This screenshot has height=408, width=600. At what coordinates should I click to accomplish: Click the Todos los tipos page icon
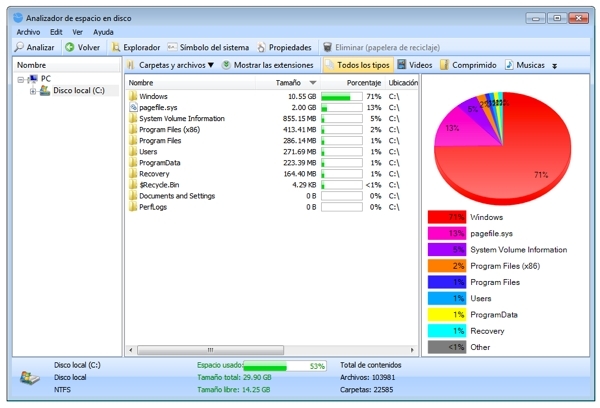click(x=329, y=65)
